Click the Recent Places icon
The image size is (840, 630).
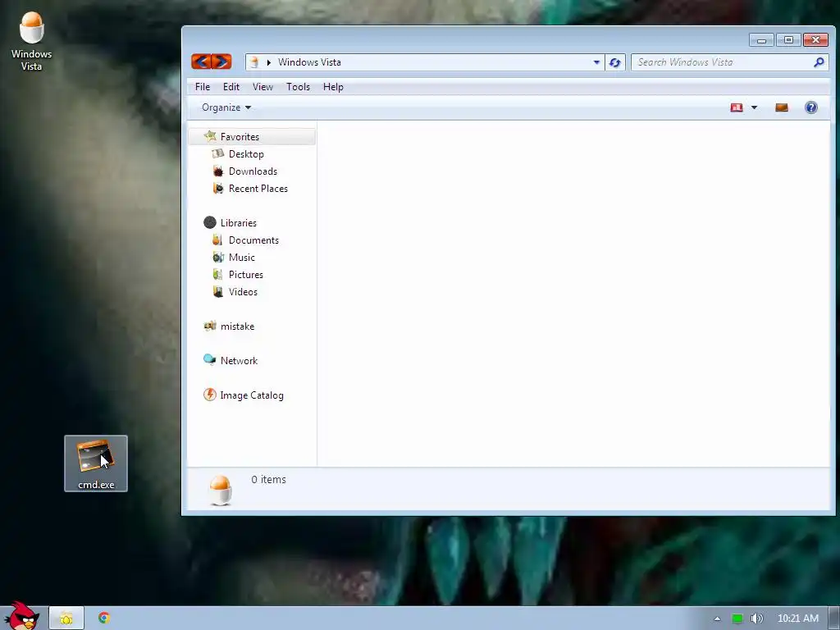[218, 188]
